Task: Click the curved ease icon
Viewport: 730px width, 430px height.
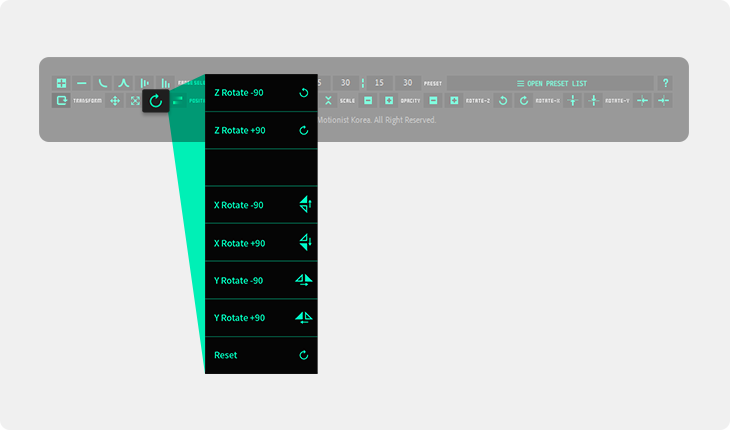Action: [102, 83]
